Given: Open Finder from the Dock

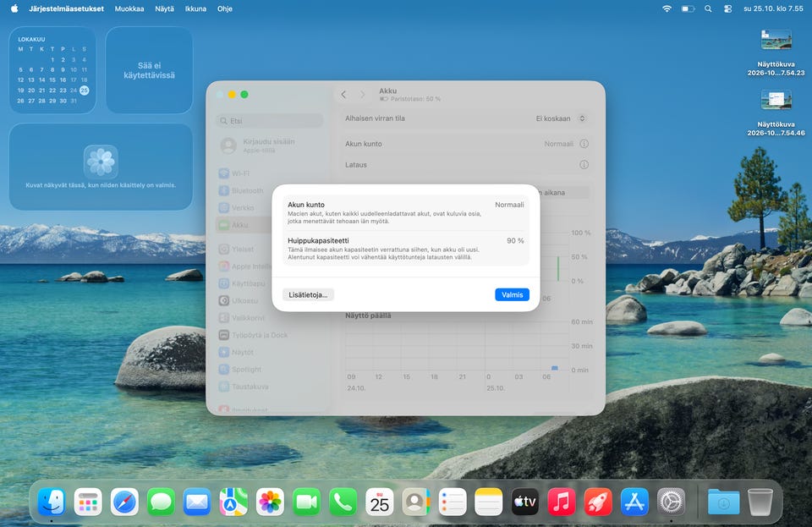Looking at the screenshot, I should pyautogui.click(x=52, y=502).
